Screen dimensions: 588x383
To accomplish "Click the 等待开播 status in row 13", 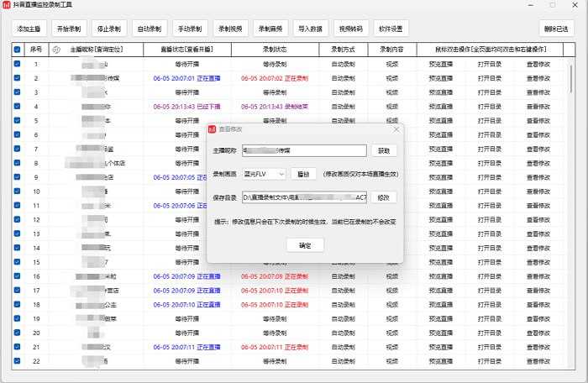I will pos(187,233).
